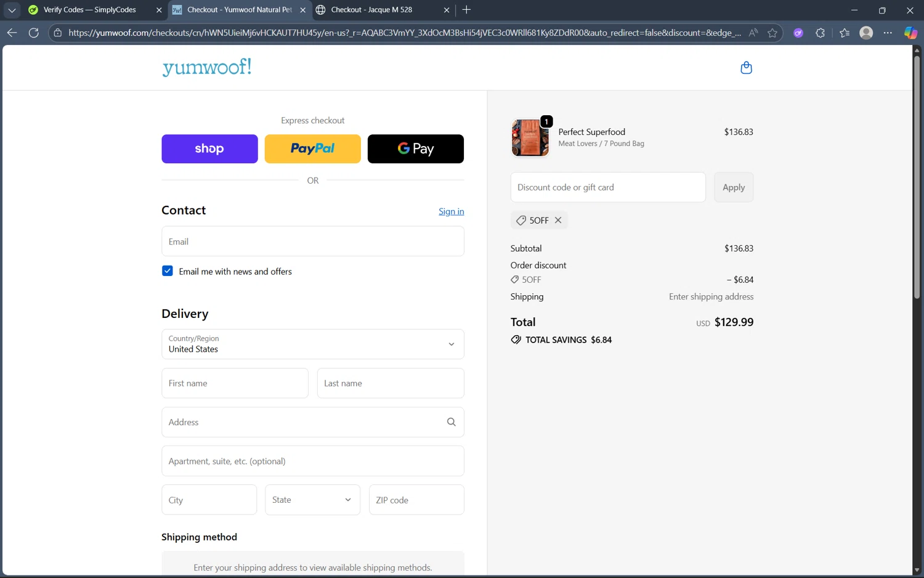The height and width of the screenshot is (578, 924).
Task: Focus the ZIP code field
Action: coord(416,500)
